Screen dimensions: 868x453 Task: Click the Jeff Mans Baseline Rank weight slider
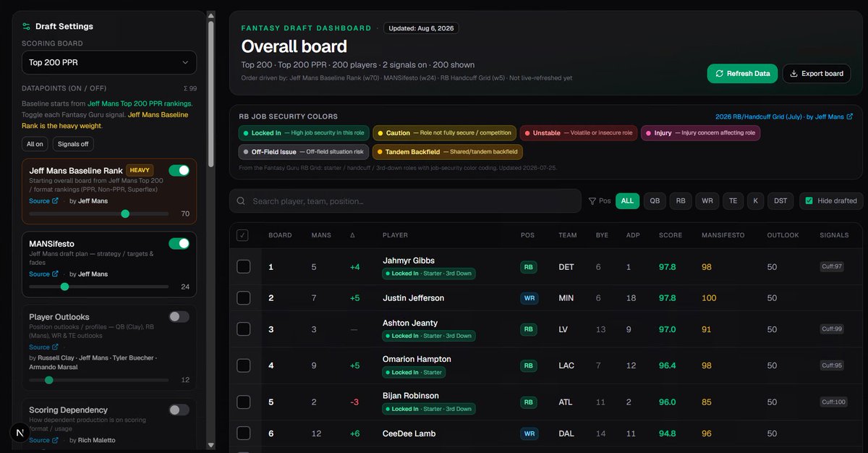coord(99,213)
